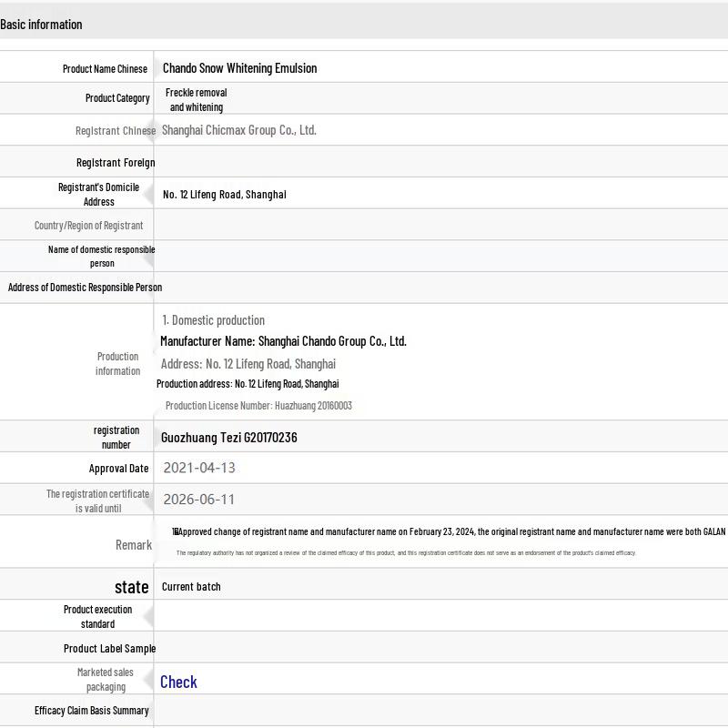Click the Current batch state value
Image resolution: width=728 pixels, height=728 pixels.
coord(191,587)
